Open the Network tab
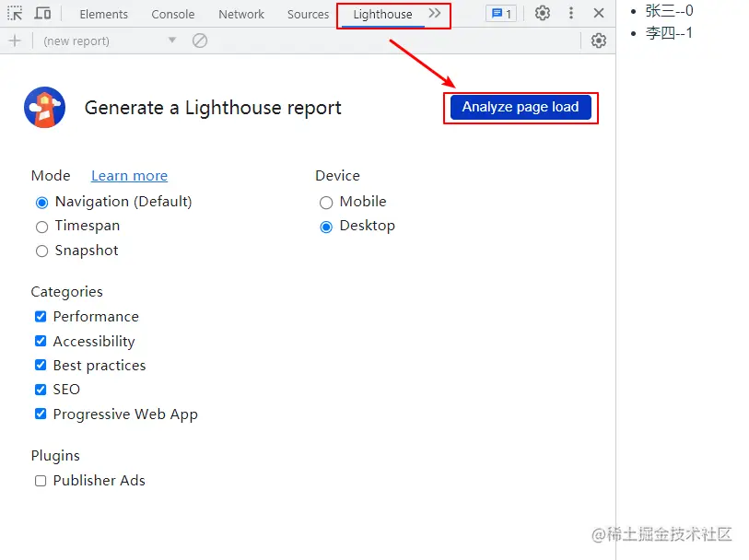 [241, 15]
